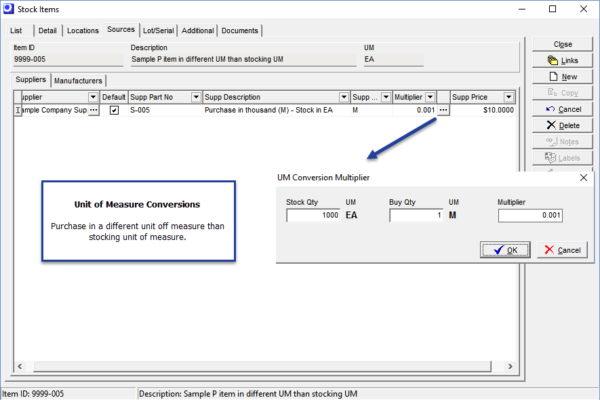Screen dimensions: 600x400
Task: Open multiplier lookup ellipsis in supplier row
Action: pos(443,110)
